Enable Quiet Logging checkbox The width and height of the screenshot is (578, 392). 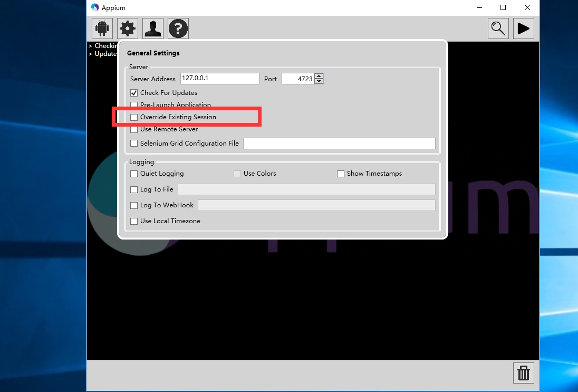tap(134, 174)
